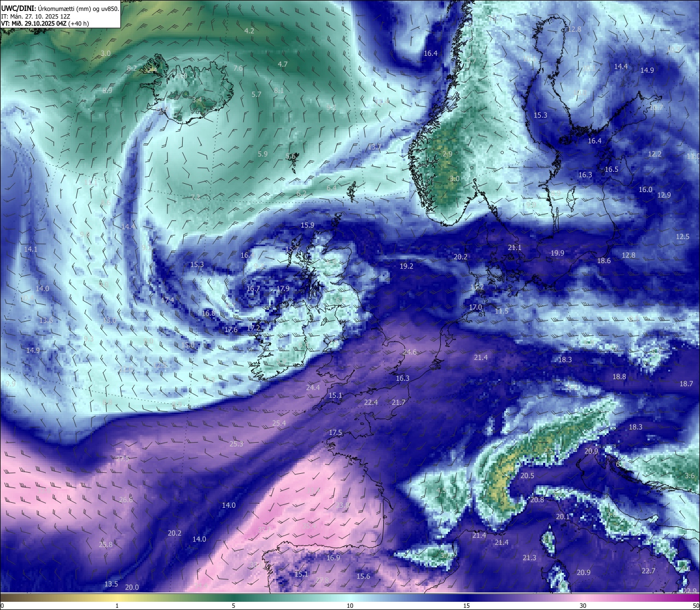Click the '2.9' value over Norway
The image size is (700, 610).
(447, 154)
